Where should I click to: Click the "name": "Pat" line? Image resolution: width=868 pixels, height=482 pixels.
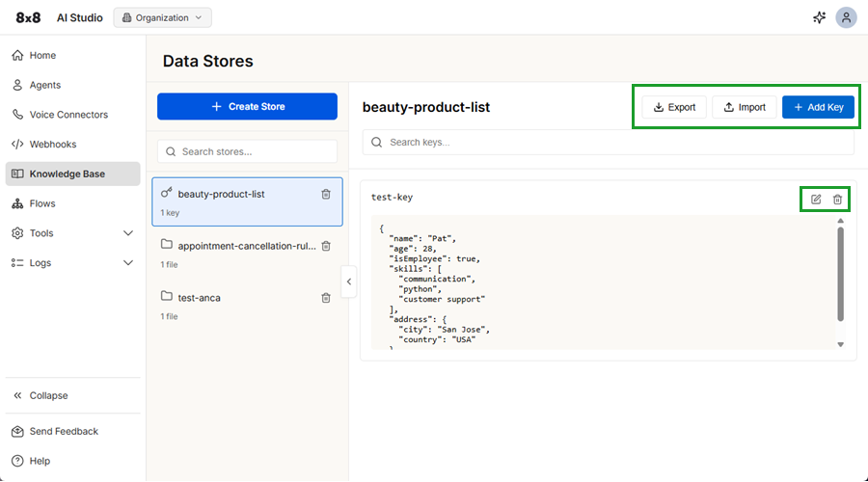tap(422, 238)
